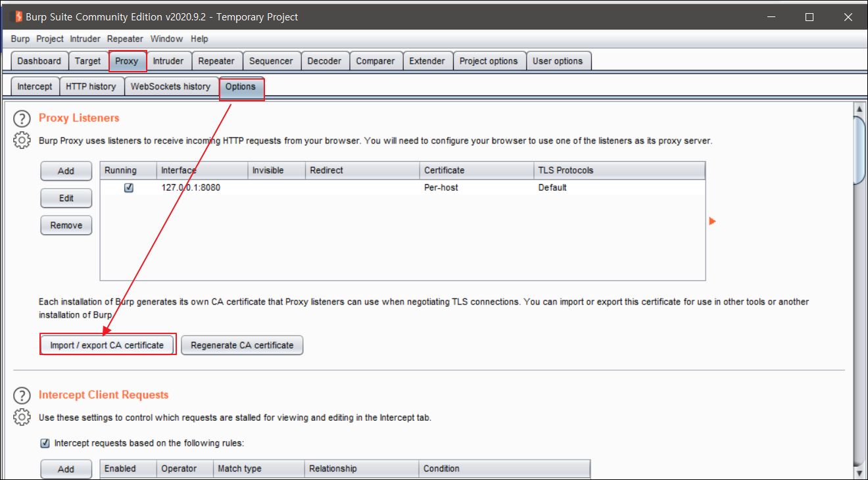This screenshot has height=480, width=868.
Task: Click Edit button for Proxy Listeners
Action: 66,198
